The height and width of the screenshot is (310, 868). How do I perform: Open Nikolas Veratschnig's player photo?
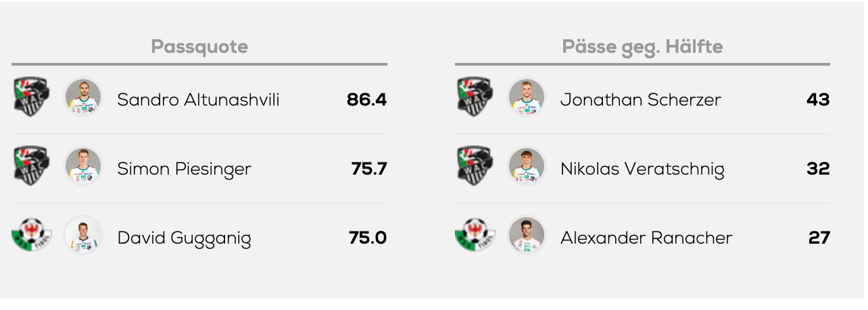527,167
